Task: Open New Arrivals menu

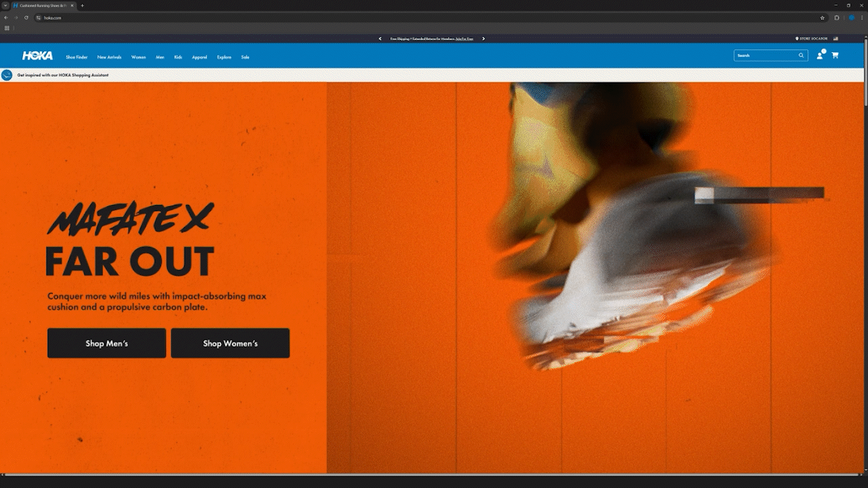Action: click(x=109, y=57)
